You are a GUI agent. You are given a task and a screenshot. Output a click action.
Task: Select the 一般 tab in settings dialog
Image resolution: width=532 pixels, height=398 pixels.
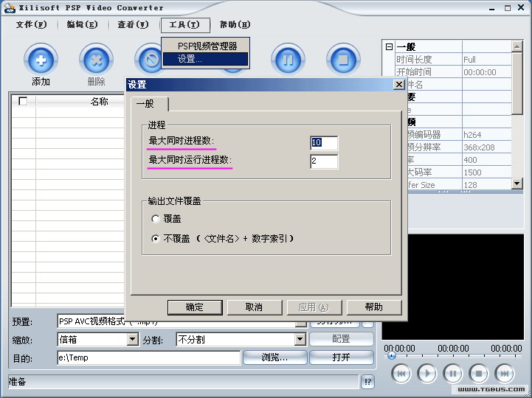[x=150, y=104]
